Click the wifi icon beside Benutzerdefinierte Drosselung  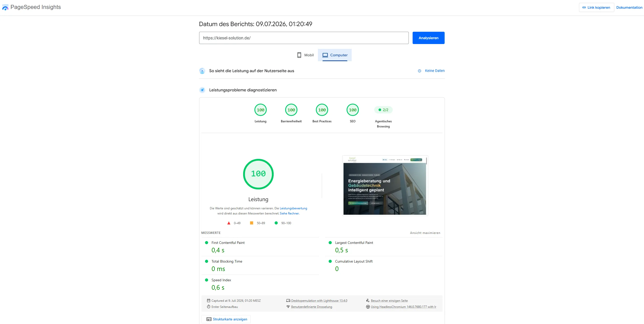click(x=288, y=307)
